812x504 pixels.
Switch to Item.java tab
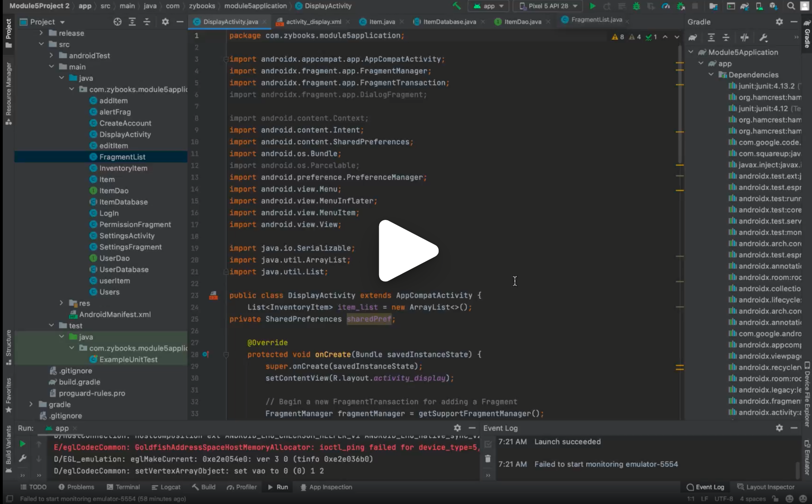pyautogui.click(x=382, y=22)
